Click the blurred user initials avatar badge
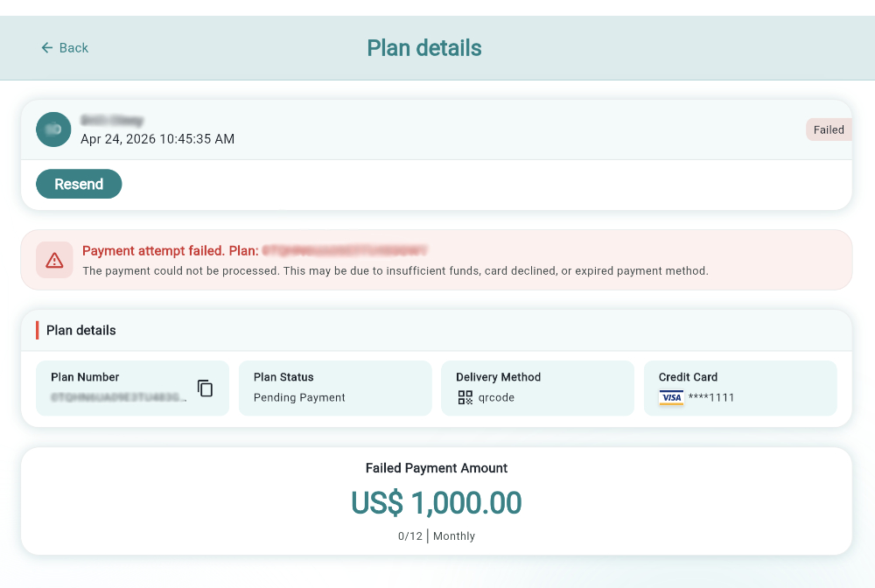The width and height of the screenshot is (875, 588). pos(53,129)
